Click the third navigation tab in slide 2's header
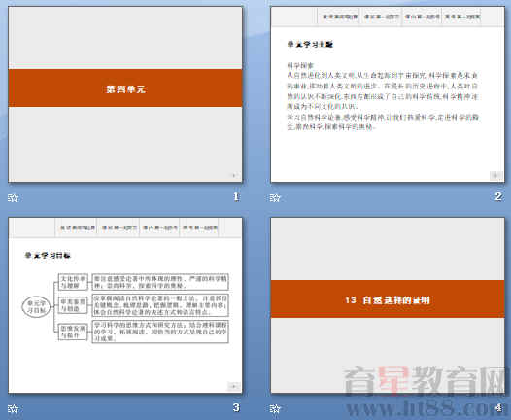Image resolution: width=511 pixels, height=420 pixels. [422, 17]
